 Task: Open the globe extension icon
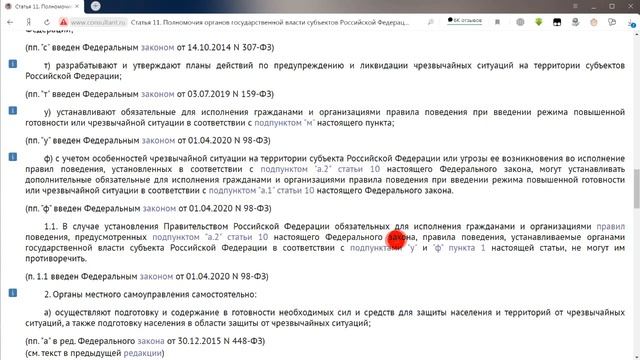click(x=520, y=22)
